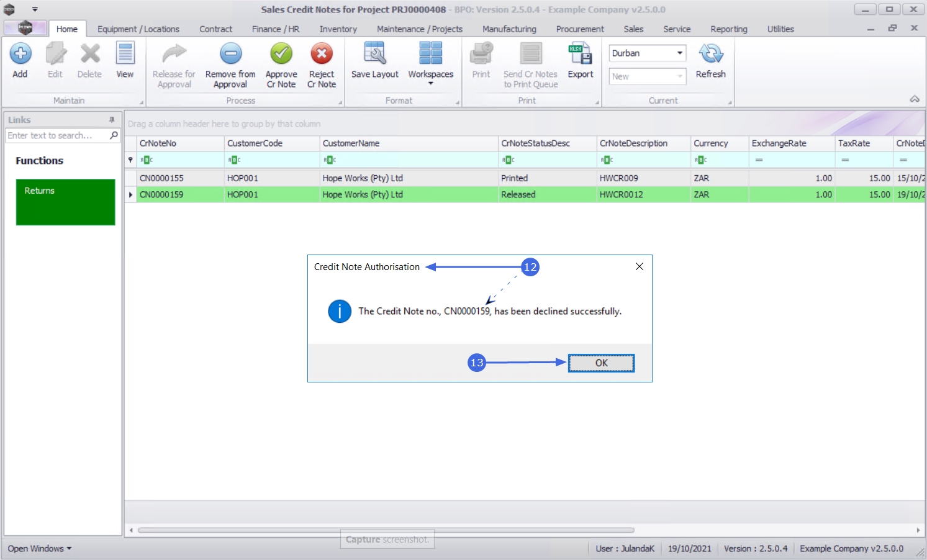Switch to the Manufacturing tab
Viewport: 927px width, 560px height.
point(509,29)
